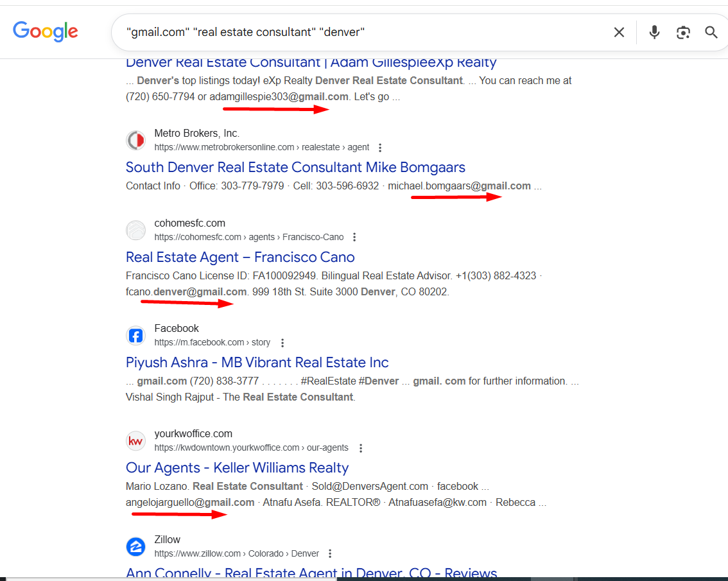Expand three-dot menu for Zillow result
Viewport: 728px width, 581px height.
point(330,553)
